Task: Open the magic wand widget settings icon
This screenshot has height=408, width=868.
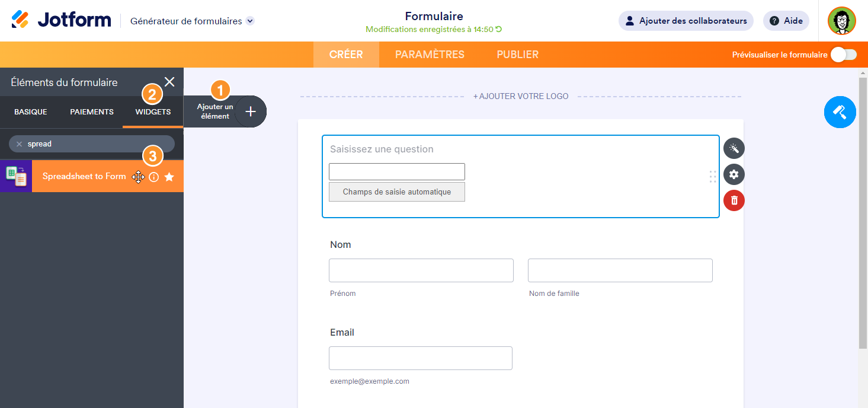Action: pos(734,148)
